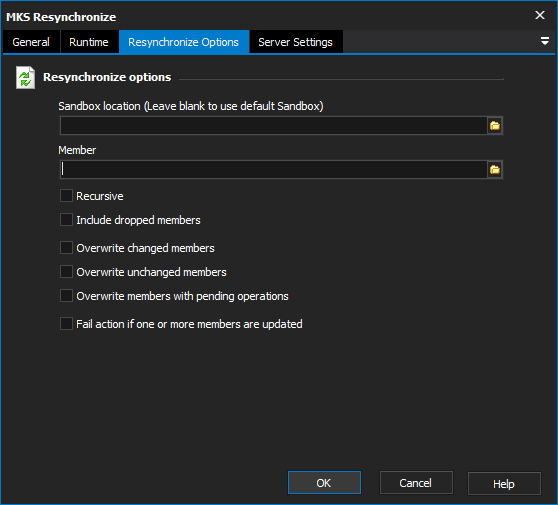
Task: Browse for Member folder icon
Action: tap(495, 169)
